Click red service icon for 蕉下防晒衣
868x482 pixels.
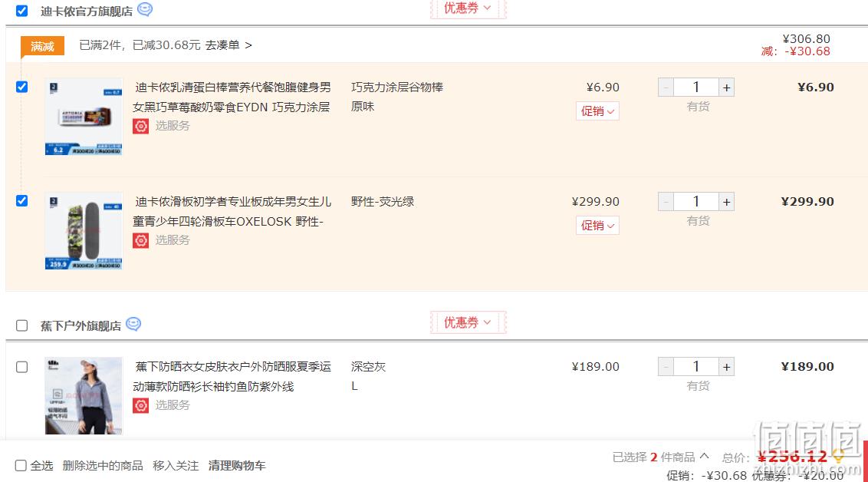[140, 405]
